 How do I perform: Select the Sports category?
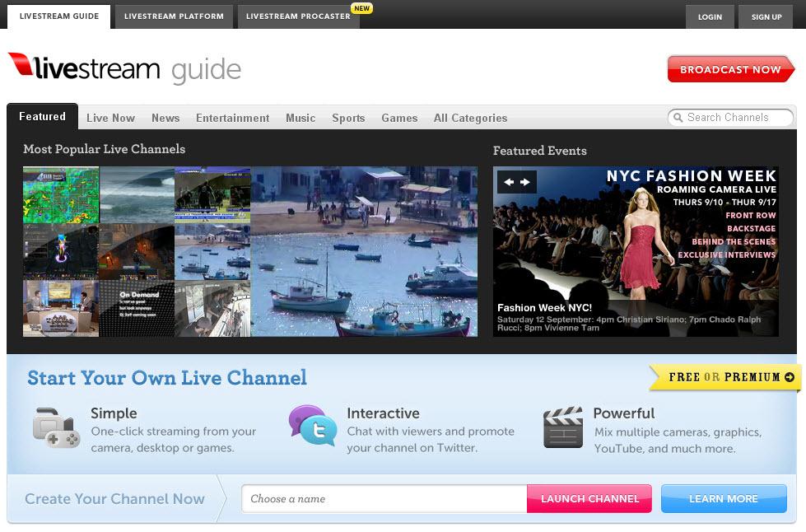pyautogui.click(x=348, y=118)
